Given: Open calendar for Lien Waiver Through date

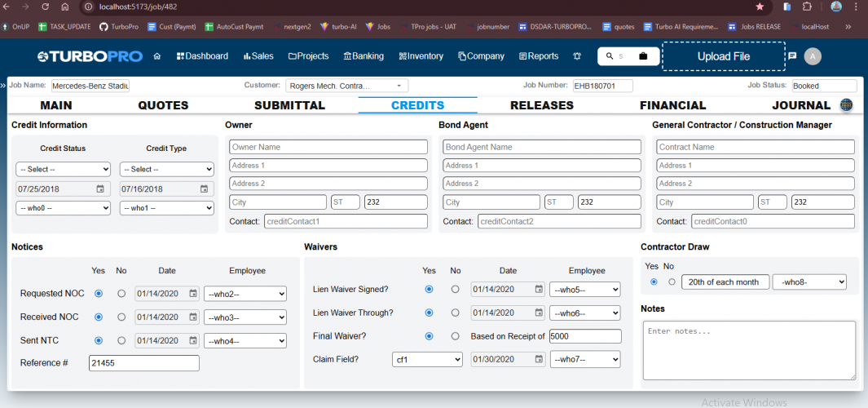Looking at the screenshot, I should [x=540, y=313].
